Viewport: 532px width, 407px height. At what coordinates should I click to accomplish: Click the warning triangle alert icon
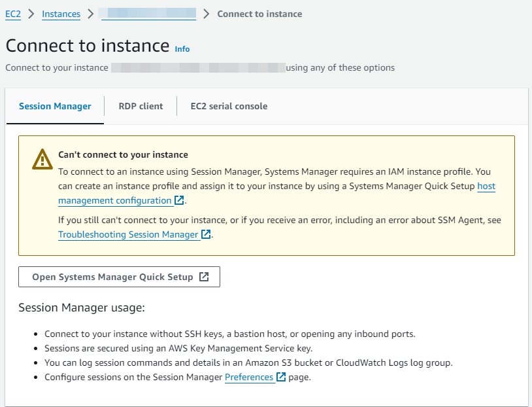[42, 159]
